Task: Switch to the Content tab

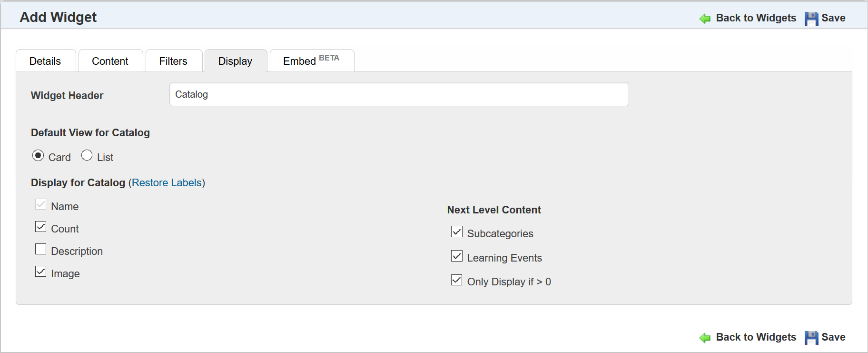Action: click(x=110, y=61)
